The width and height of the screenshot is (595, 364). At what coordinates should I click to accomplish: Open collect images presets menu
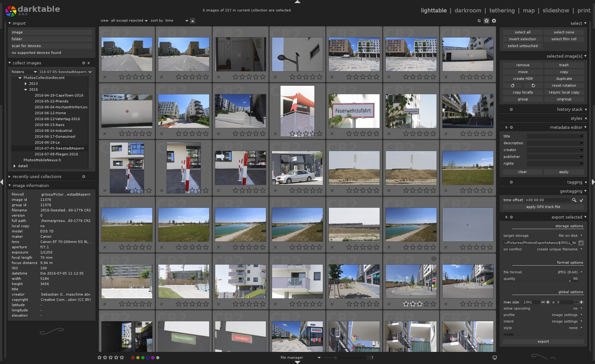pos(89,63)
